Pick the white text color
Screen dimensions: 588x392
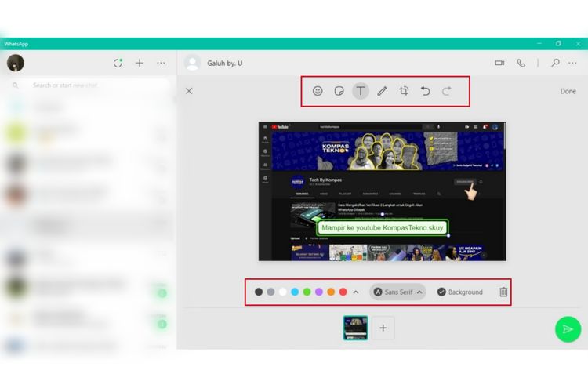click(283, 292)
